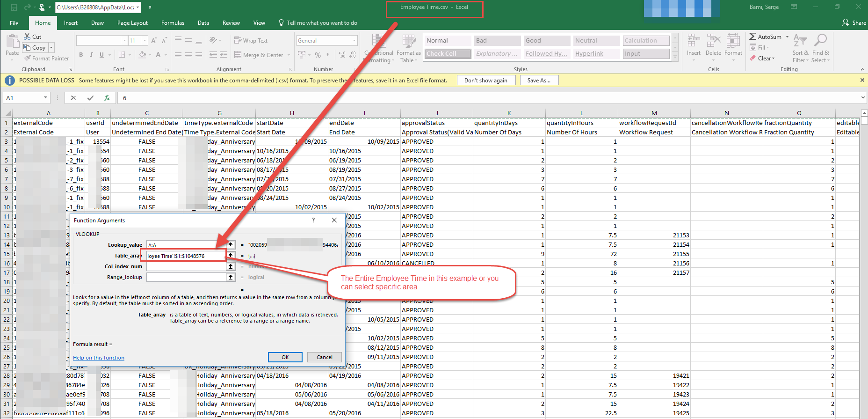Share the workbook
Image resolution: width=868 pixels, height=419 pixels.
[x=854, y=23]
